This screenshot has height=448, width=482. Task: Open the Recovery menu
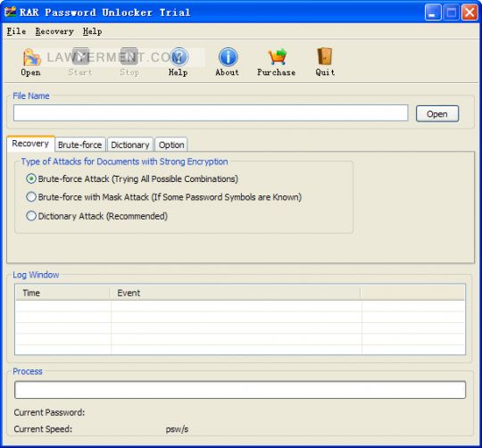click(x=54, y=31)
